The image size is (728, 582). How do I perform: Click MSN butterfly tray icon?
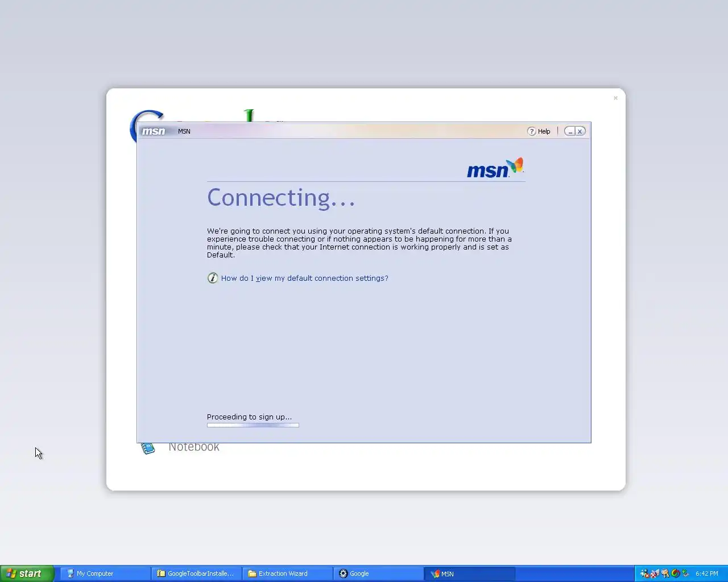[655, 573]
